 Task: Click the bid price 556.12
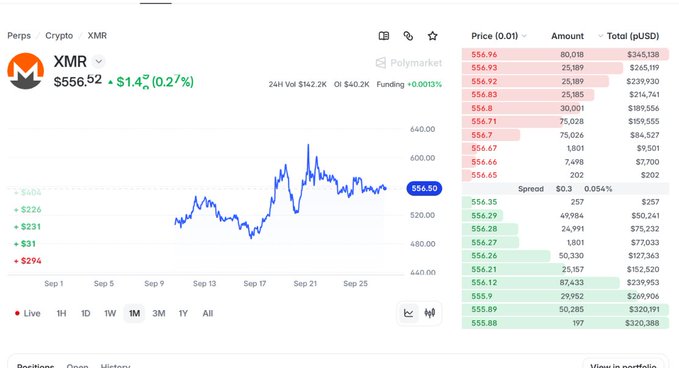[x=484, y=283]
